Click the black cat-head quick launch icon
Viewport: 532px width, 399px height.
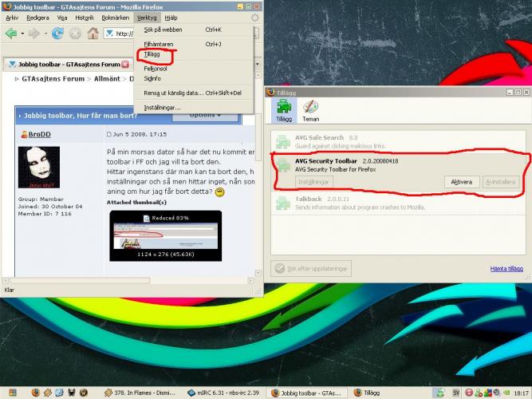[x=71, y=393]
